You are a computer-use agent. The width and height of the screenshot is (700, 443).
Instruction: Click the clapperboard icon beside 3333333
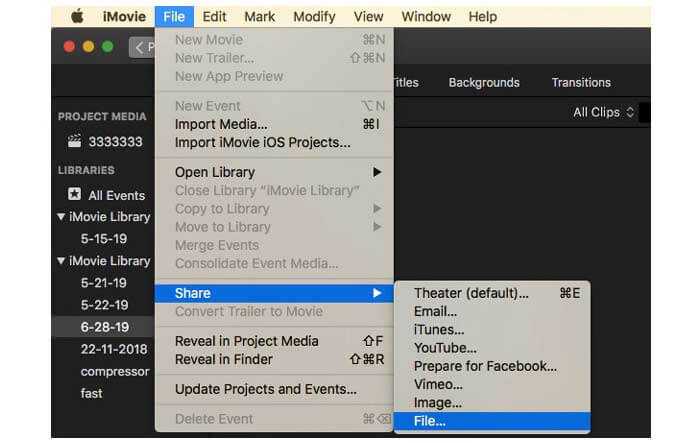coord(75,141)
